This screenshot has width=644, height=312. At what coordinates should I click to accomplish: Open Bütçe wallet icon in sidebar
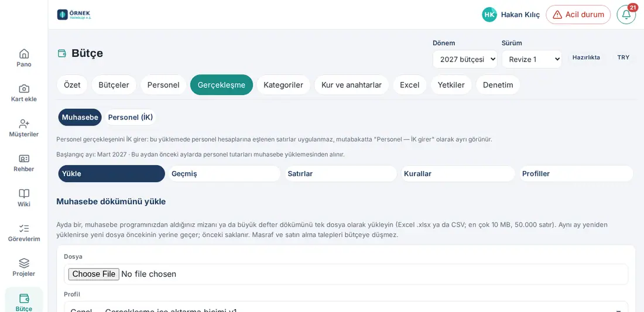coord(24,298)
